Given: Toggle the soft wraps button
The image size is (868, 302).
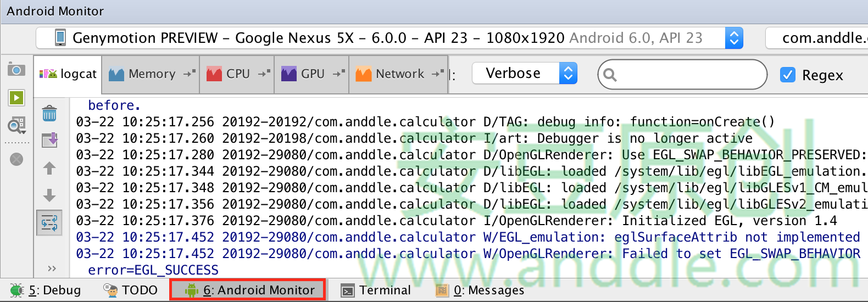Looking at the screenshot, I should pyautogui.click(x=49, y=223).
